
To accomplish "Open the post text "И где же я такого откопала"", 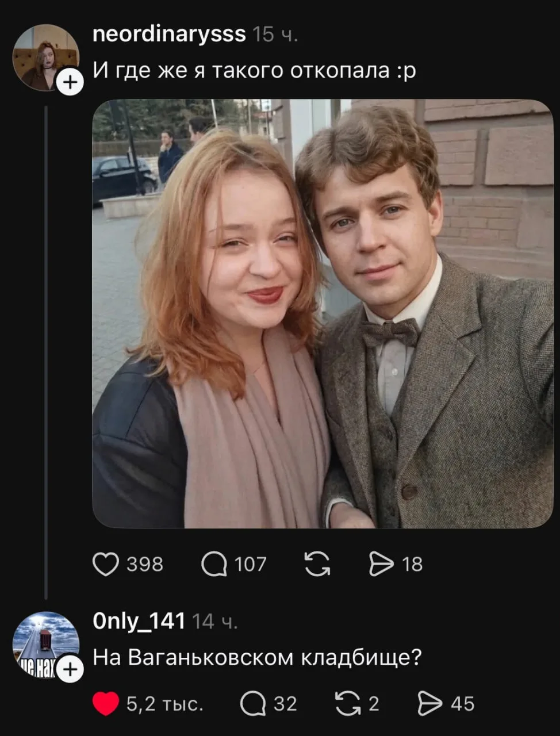I will pos(254,71).
